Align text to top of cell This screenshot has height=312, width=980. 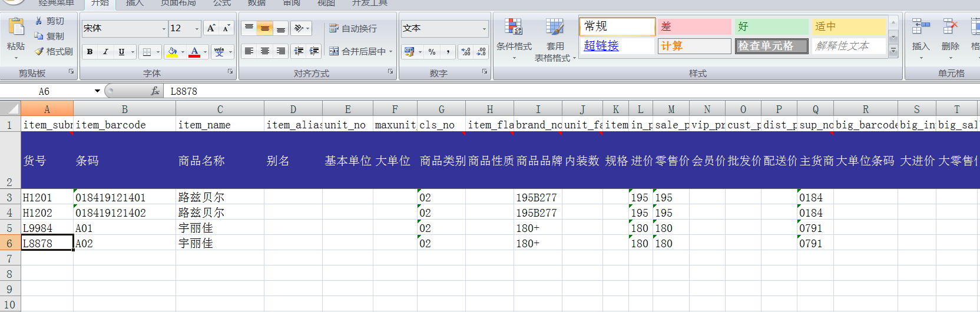249,28
